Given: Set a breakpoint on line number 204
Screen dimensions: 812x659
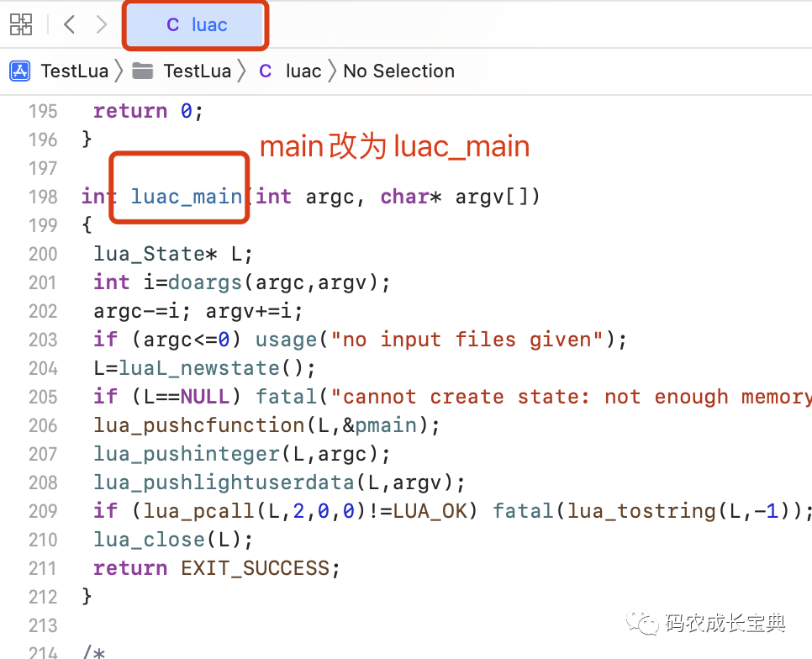Looking at the screenshot, I should pyautogui.click(x=43, y=368).
